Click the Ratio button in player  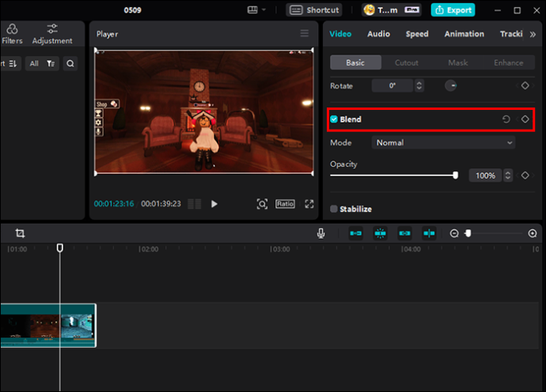[285, 204]
